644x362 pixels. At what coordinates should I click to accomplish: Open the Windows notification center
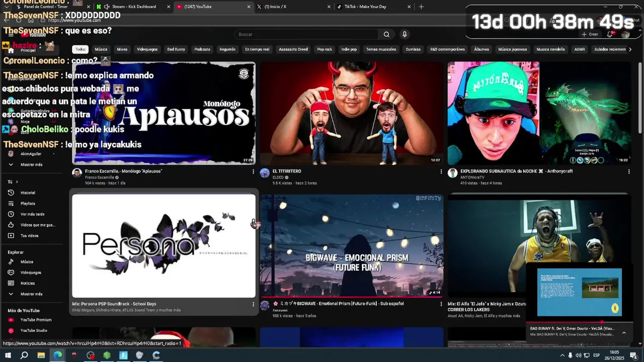(633, 355)
